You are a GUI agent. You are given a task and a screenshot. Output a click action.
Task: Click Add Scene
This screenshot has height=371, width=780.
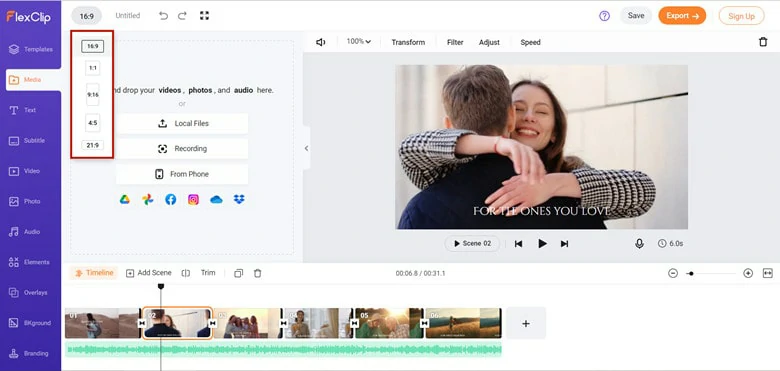149,273
